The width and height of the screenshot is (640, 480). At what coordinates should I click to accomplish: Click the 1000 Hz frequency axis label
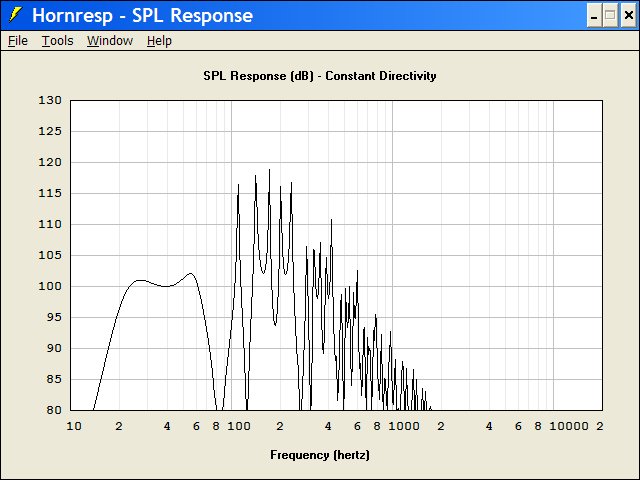(x=404, y=426)
